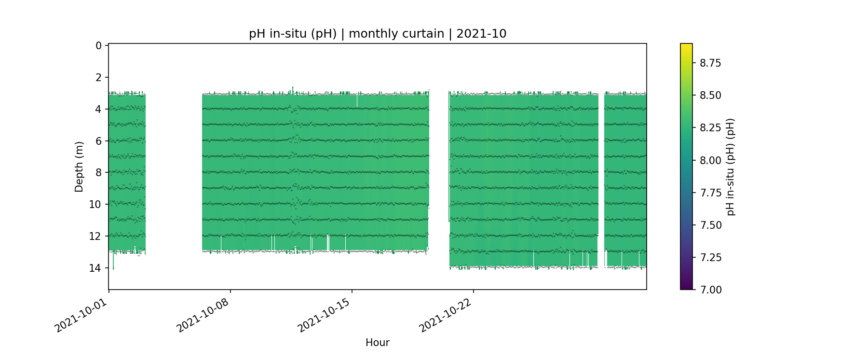The image size is (868, 362).
Task: Click the 8.75 colorbar tick label
Action: [710, 63]
